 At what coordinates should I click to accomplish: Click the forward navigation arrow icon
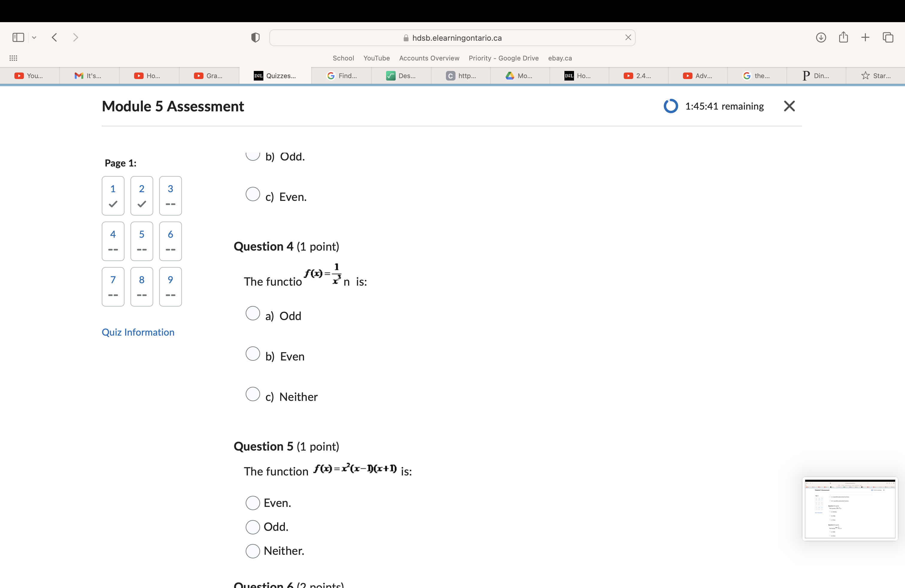click(x=75, y=38)
